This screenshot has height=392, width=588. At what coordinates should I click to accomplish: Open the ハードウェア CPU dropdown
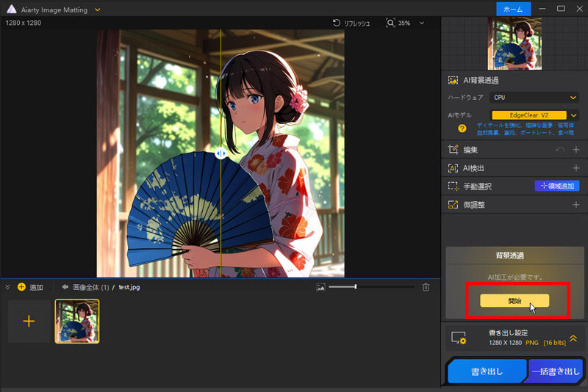534,98
